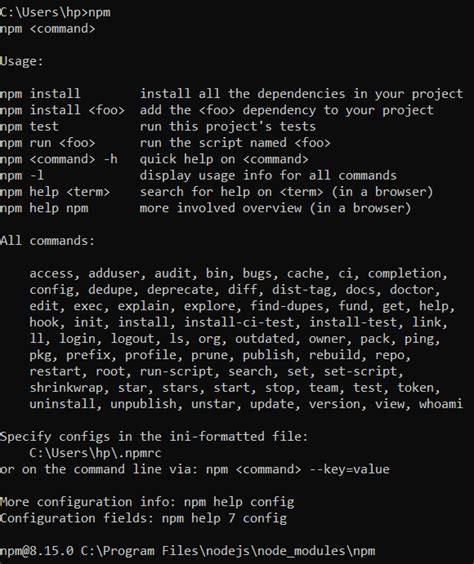Click the 'npm help npm' command text
474x564 pixels.
pos(44,208)
